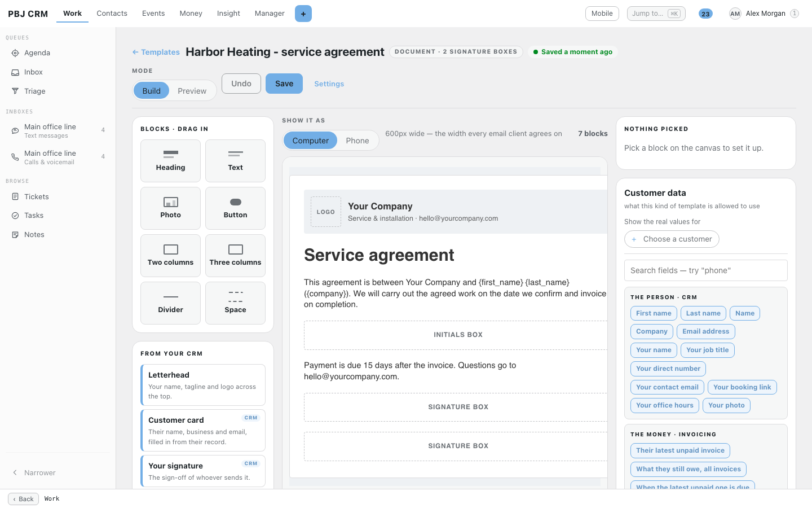Select the Heading block
The image size is (812, 508).
coord(170,161)
